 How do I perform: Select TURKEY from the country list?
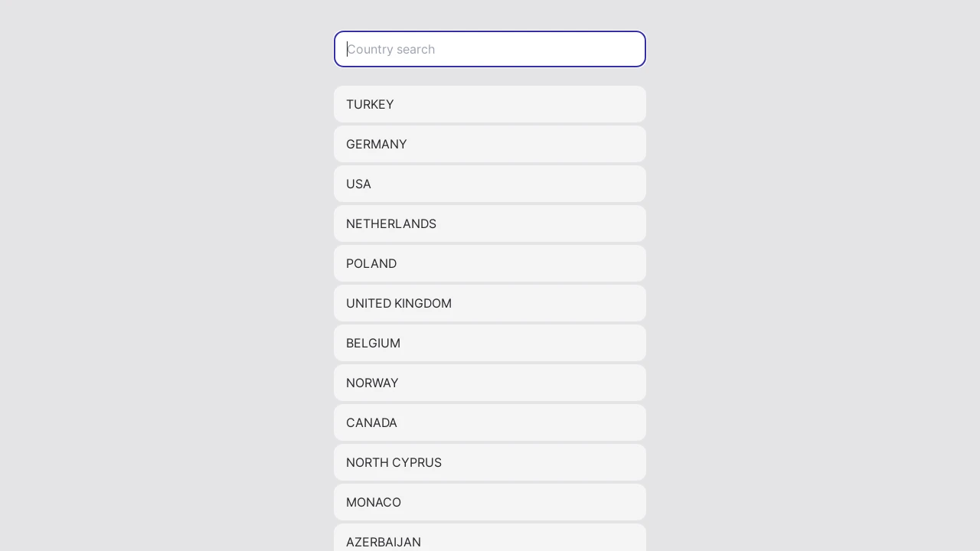[x=490, y=104]
